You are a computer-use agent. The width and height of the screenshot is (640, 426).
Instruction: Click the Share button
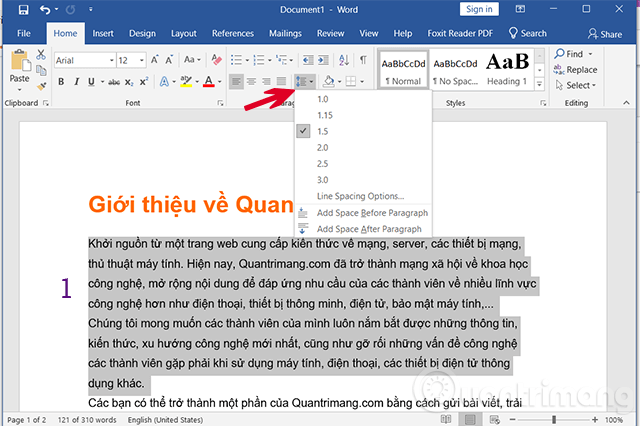click(x=605, y=34)
